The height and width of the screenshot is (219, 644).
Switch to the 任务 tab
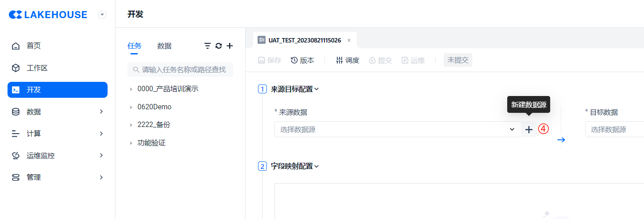[134, 46]
